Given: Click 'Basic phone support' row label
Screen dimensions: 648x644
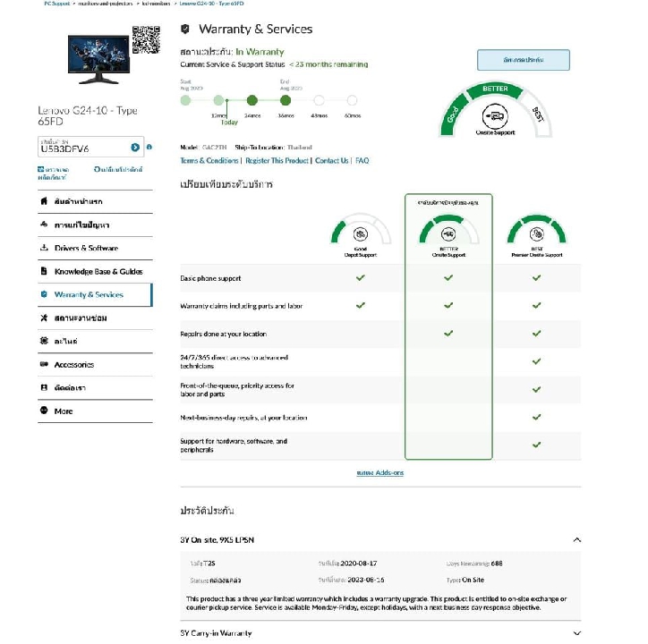Looking at the screenshot, I should pos(210,278).
